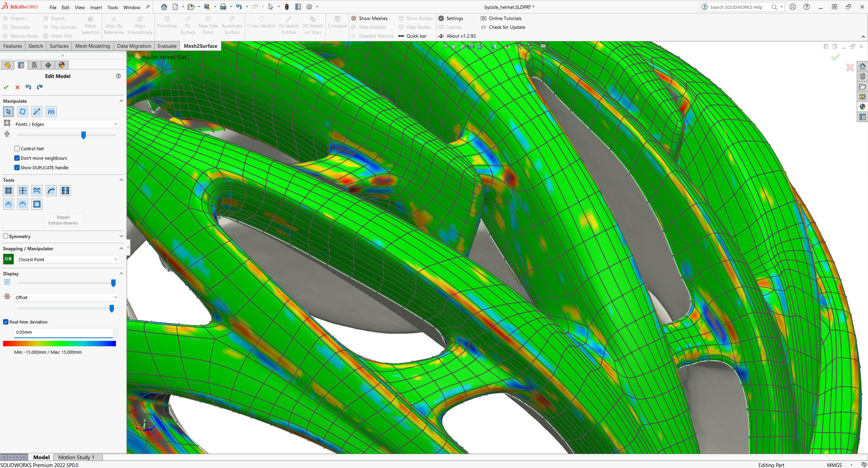Switch to the Evaluate tab
The width and height of the screenshot is (868, 468).
coord(167,46)
